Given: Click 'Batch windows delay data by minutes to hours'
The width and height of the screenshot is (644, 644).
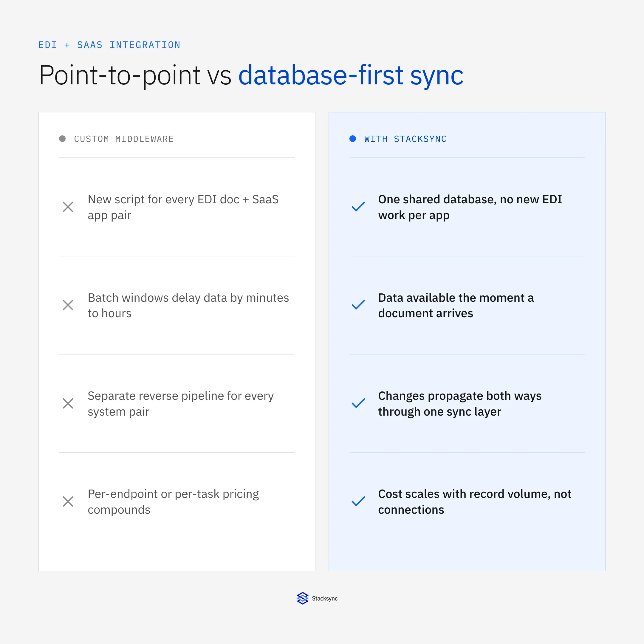Looking at the screenshot, I should tap(188, 305).
